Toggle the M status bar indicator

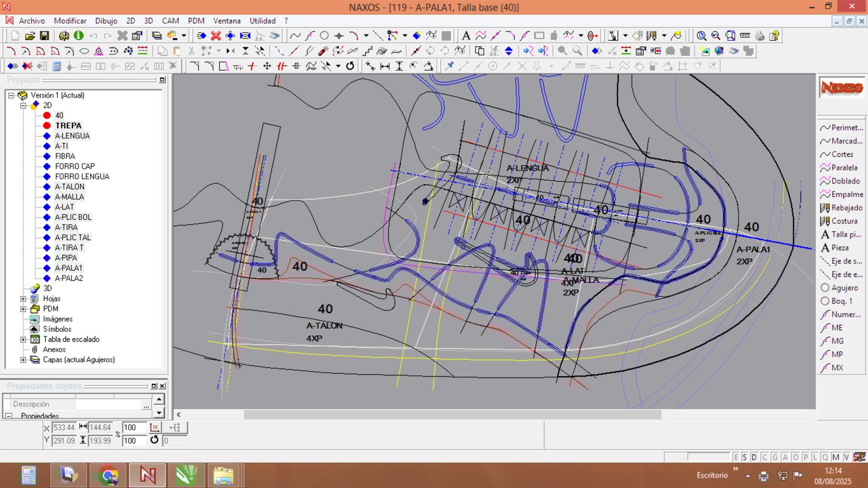coord(836,457)
